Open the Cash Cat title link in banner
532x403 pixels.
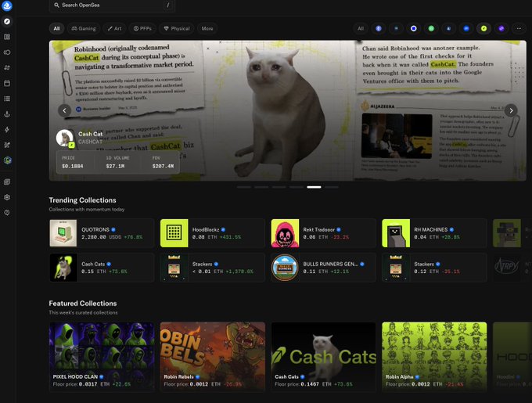[90, 134]
